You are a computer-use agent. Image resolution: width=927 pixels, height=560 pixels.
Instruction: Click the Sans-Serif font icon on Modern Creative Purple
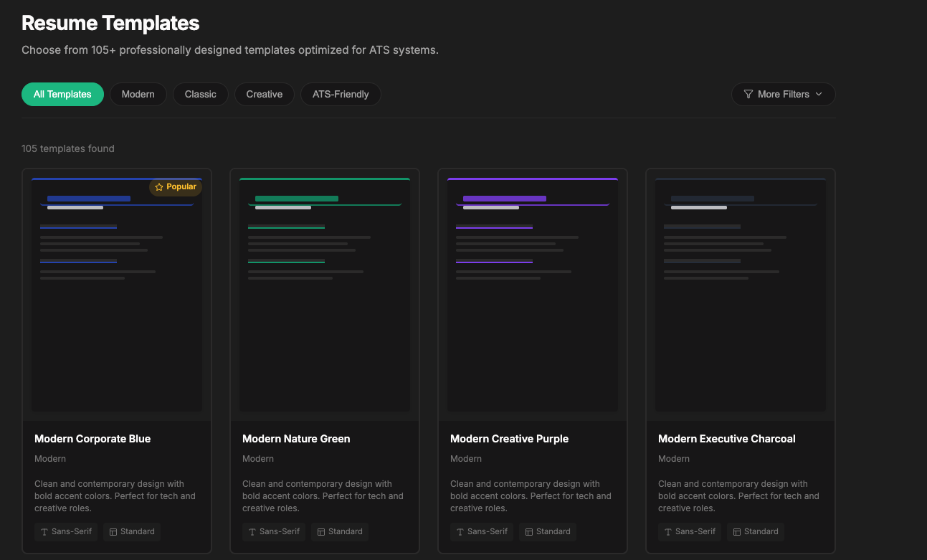pos(460,531)
